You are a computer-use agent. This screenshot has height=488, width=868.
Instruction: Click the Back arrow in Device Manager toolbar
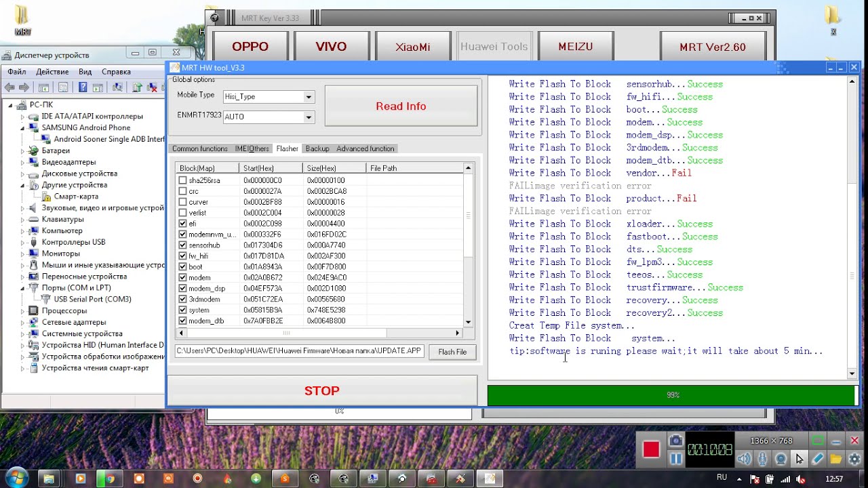[9, 87]
